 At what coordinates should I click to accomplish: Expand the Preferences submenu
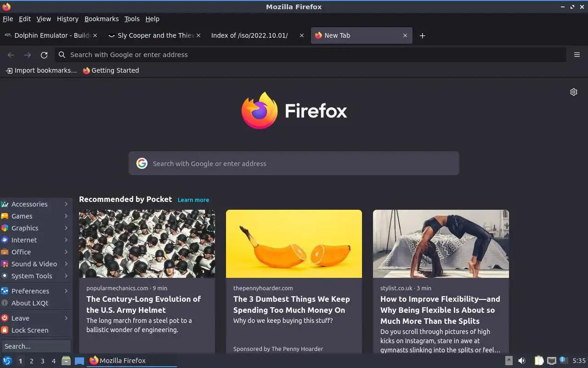point(36,291)
